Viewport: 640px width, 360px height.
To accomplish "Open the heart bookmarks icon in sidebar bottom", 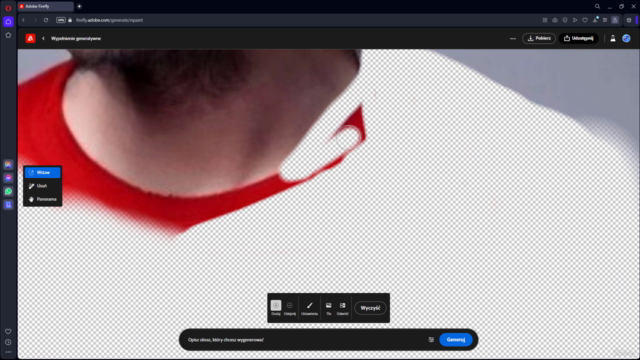I will click(8, 331).
